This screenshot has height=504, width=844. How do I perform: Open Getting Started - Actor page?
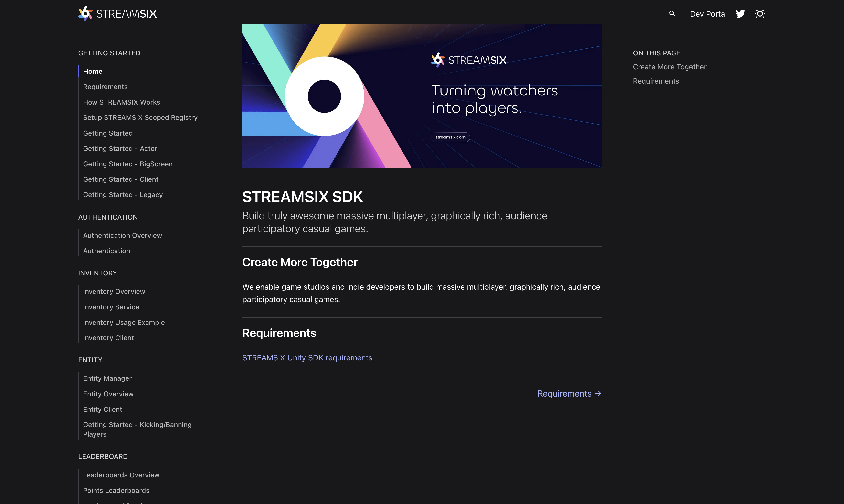click(120, 148)
